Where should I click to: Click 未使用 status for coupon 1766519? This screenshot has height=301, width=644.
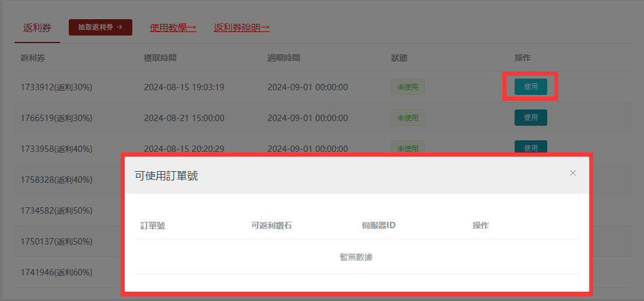coord(408,118)
